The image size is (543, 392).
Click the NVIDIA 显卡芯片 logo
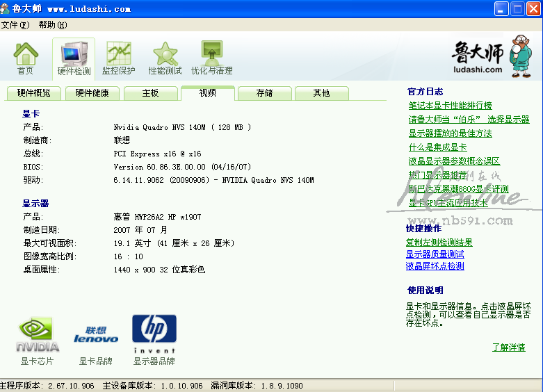(37, 335)
